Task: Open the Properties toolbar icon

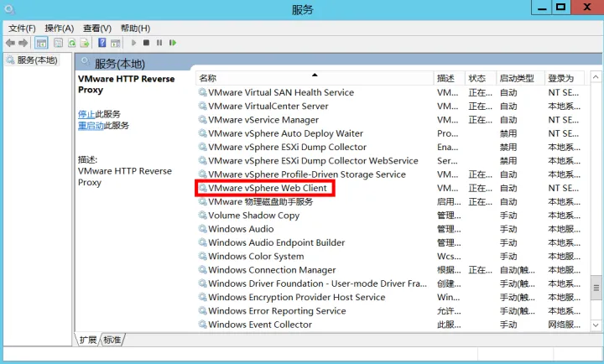Action: coord(58,43)
